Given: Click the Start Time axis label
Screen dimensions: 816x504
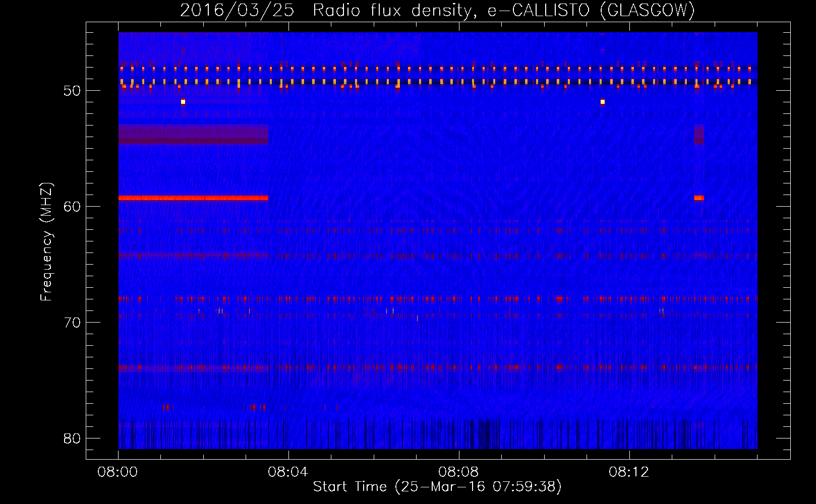Looking at the screenshot, I should (437, 486).
